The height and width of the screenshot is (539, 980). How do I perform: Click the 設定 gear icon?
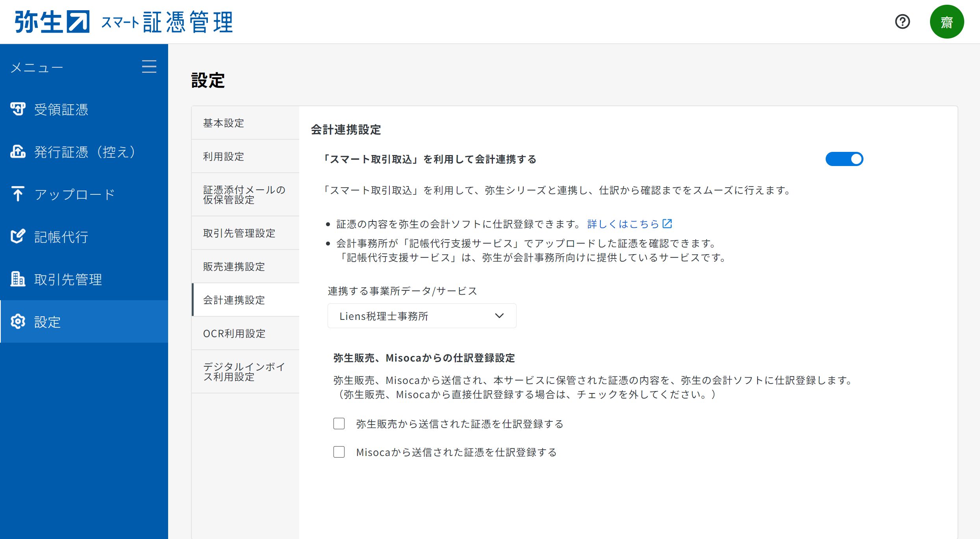click(18, 321)
